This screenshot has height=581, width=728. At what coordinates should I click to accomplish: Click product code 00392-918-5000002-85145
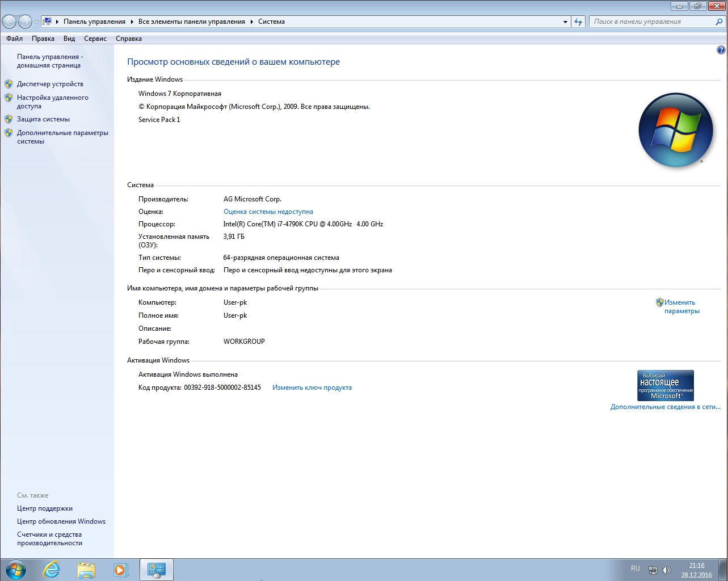pyautogui.click(x=222, y=388)
